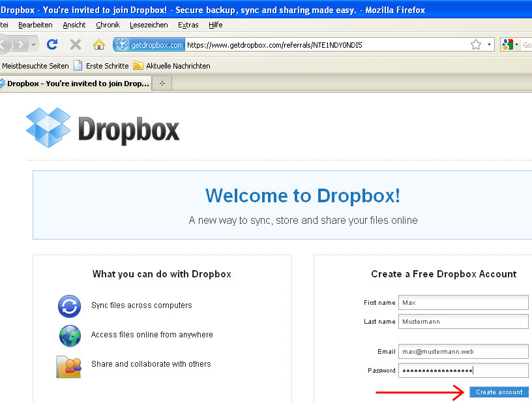Open the Hilfe menu
532x402 pixels.
click(215, 25)
